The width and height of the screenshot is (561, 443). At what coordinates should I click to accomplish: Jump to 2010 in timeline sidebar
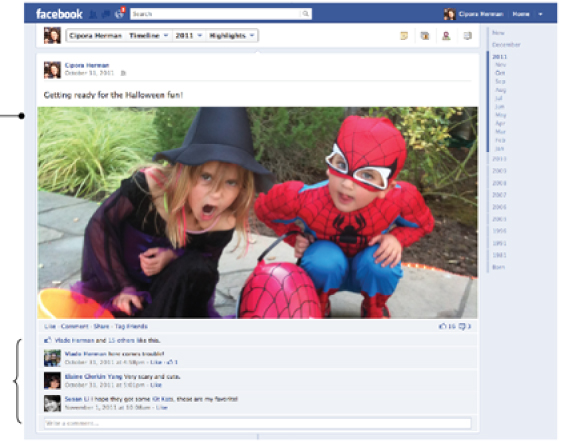point(499,159)
